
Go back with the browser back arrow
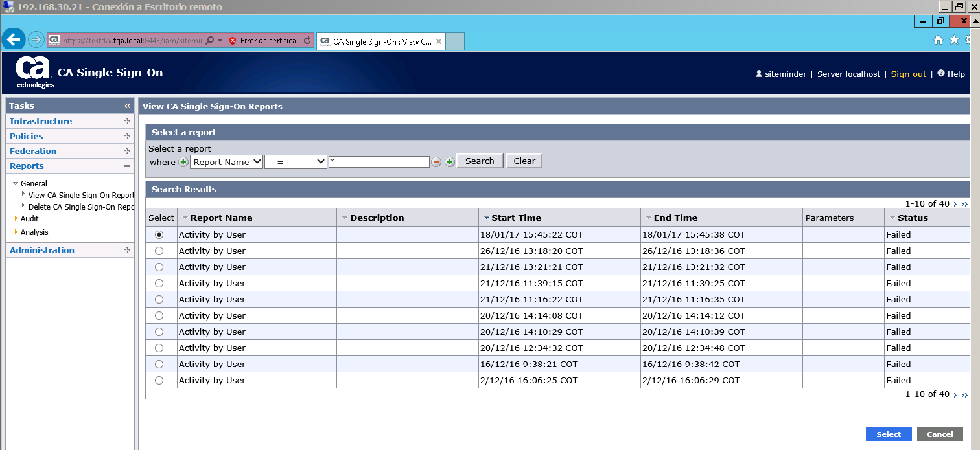point(14,39)
